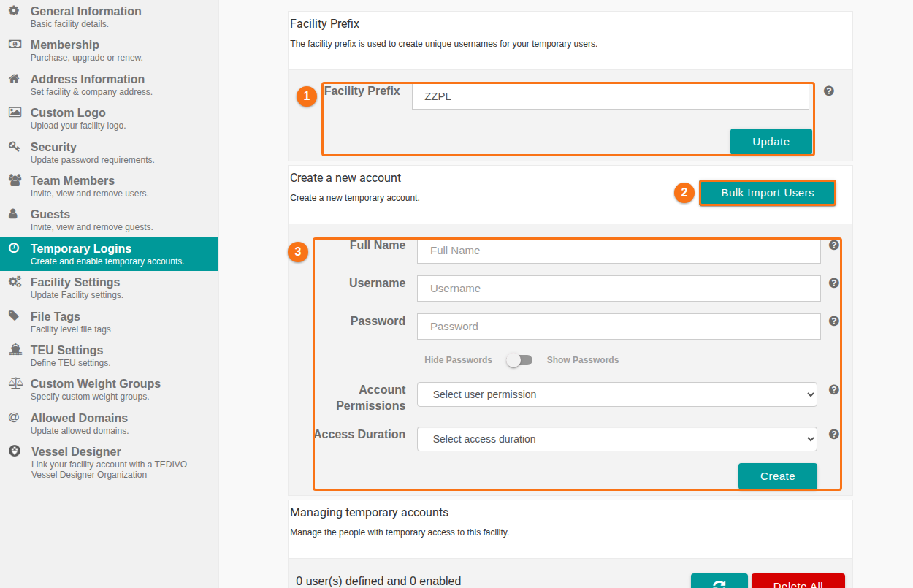This screenshot has height=588, width=913.
Task: Click the help icon beside Password
Action: click(x=834, y=321)
